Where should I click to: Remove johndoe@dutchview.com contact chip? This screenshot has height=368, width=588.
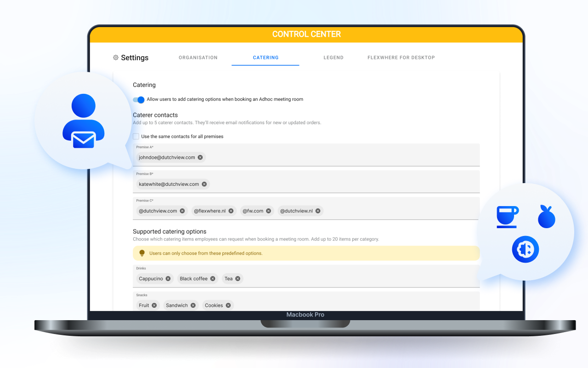[x=200, y=157]
